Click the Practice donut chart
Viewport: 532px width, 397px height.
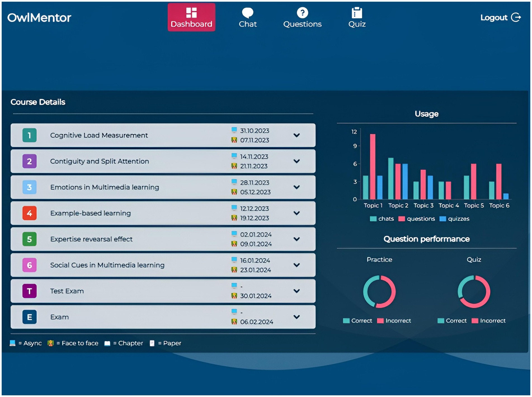tap(379, 291)
